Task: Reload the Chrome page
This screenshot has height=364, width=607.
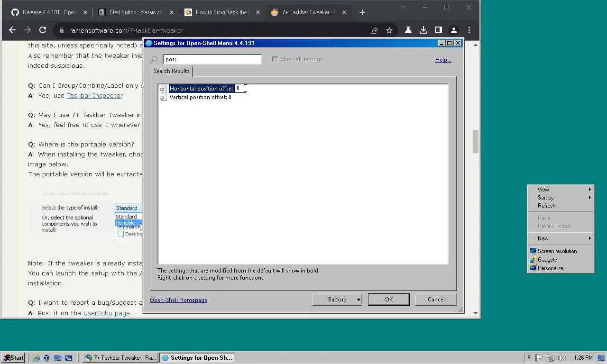Action: [43, 30]
